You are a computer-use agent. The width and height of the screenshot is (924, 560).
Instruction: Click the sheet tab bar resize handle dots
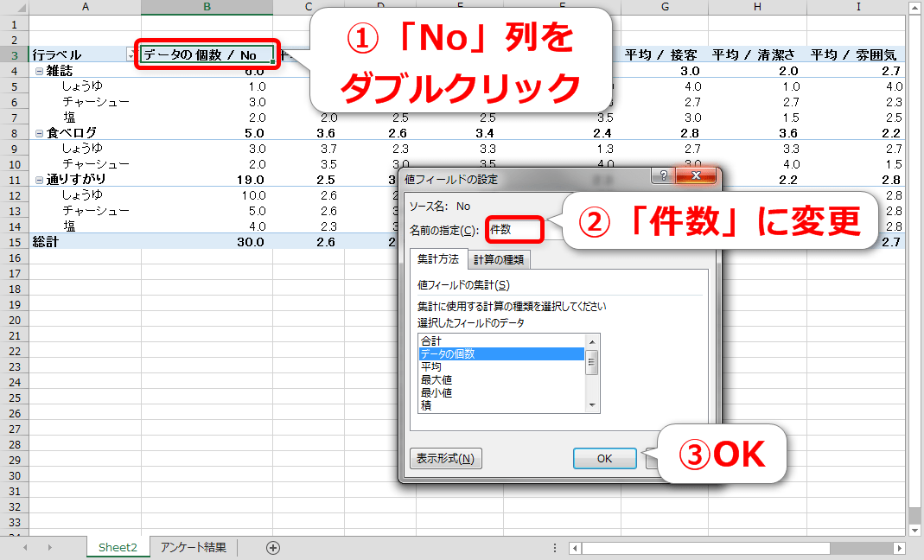click(555, 548)
